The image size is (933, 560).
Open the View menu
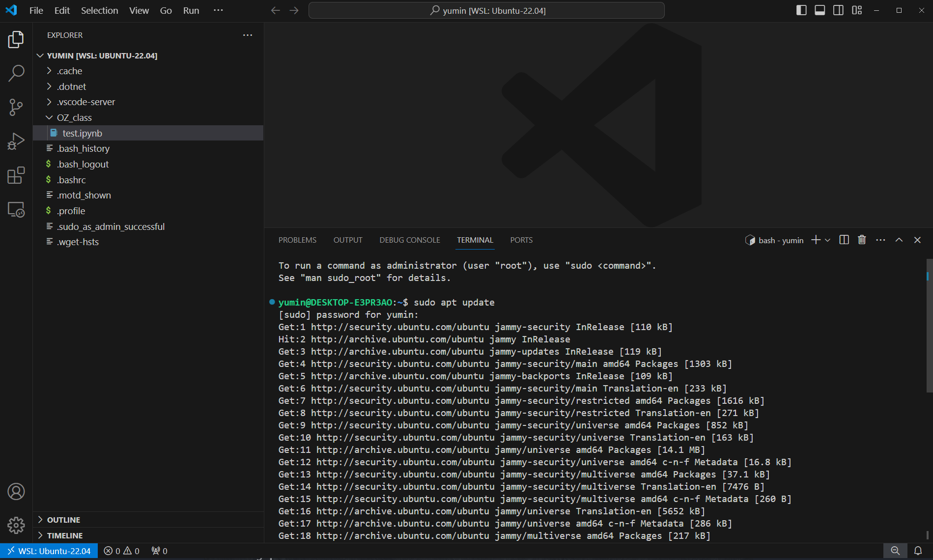tap(139, 10)
